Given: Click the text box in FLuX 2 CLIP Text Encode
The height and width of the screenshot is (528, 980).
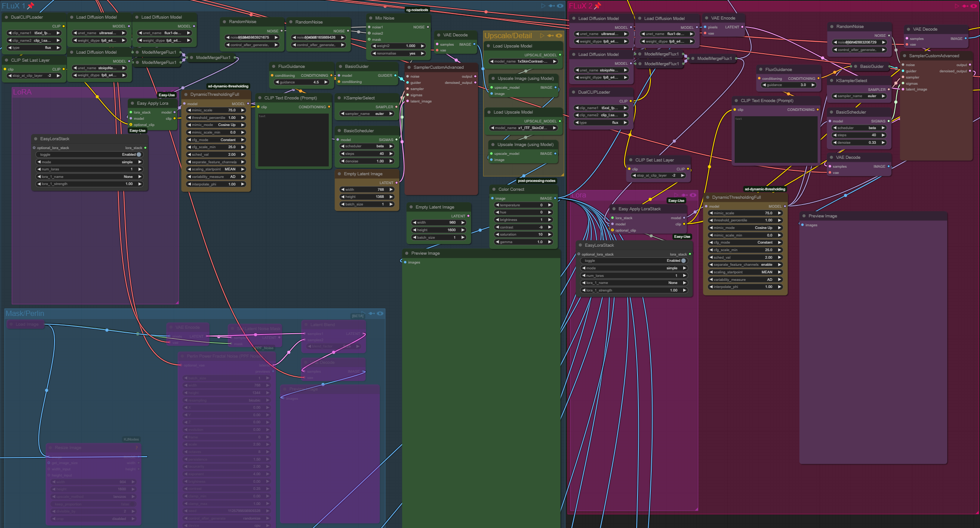Looking at the screenshot, I should [775, 140].
